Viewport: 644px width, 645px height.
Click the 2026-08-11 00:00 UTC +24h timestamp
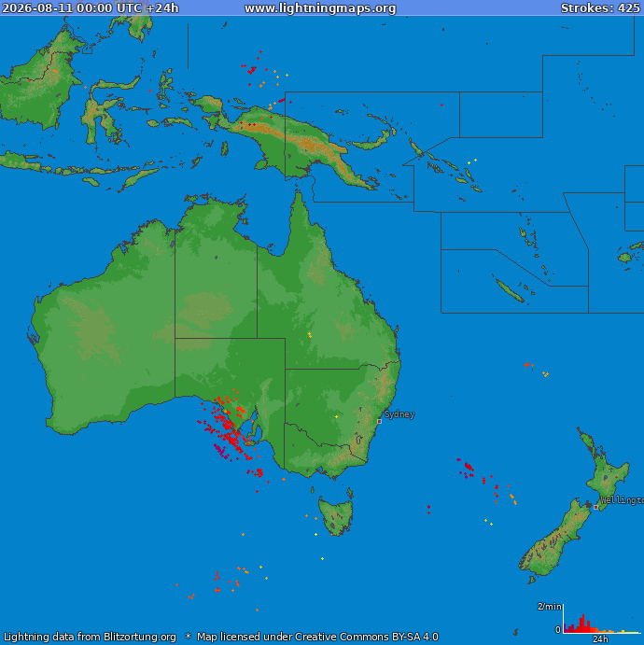(91, 8)
